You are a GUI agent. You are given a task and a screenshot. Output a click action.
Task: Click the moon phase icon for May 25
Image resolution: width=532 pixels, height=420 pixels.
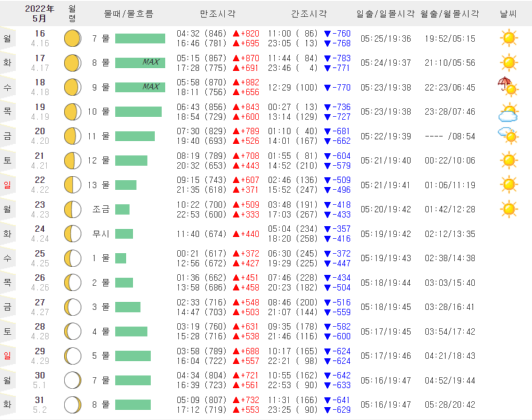pos(72,258)
